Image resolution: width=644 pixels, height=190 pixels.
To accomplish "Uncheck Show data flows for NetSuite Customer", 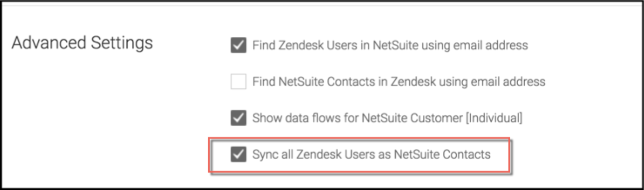I will [x=238, y=118].
